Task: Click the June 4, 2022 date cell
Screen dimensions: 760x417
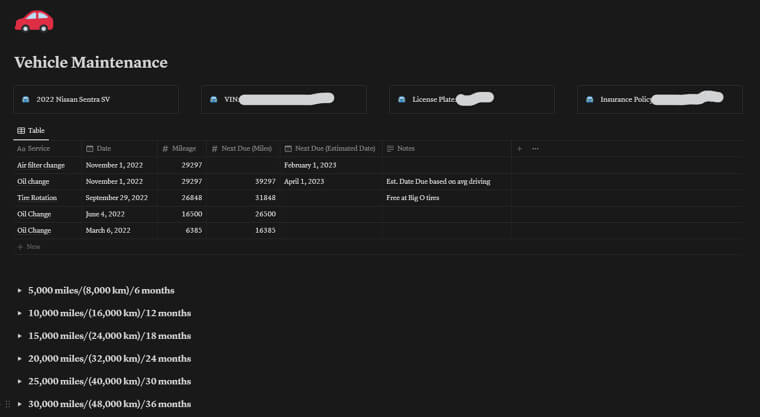Action: [x=120, y=214]
